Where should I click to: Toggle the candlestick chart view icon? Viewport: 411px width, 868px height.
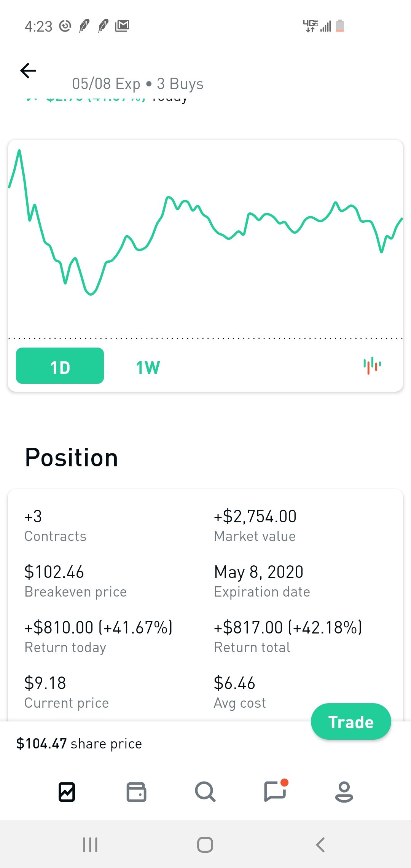372,365
